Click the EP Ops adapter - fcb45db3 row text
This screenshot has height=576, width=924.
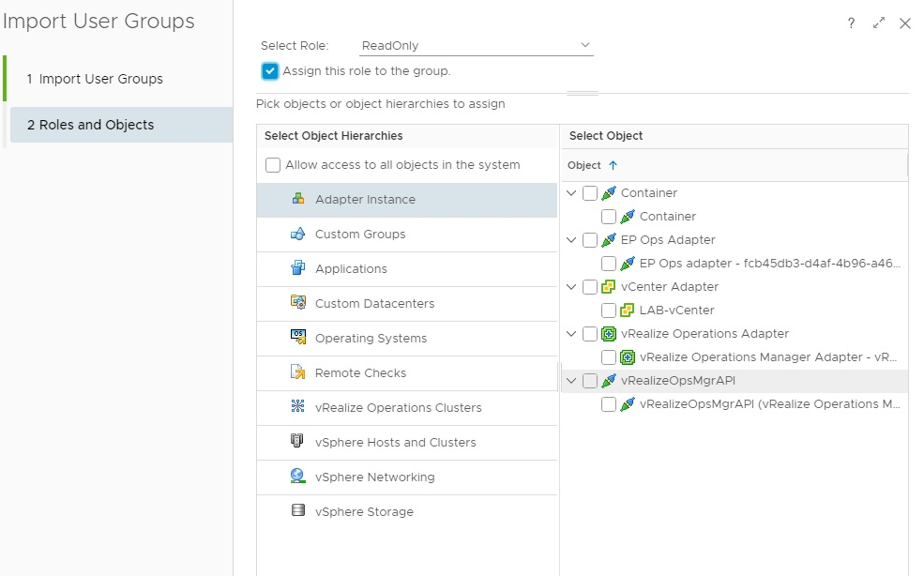(x=769, y=264)
